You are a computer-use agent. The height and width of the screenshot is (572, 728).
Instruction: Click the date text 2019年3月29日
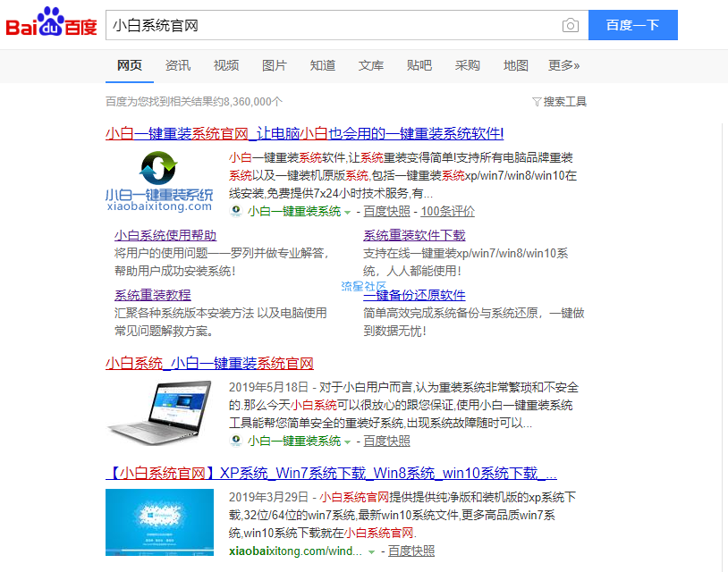268,497
